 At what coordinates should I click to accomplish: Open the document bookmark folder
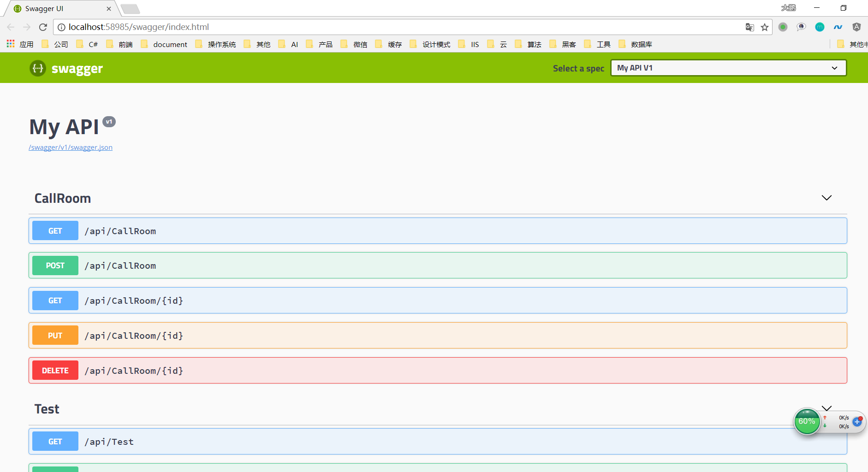164,44
